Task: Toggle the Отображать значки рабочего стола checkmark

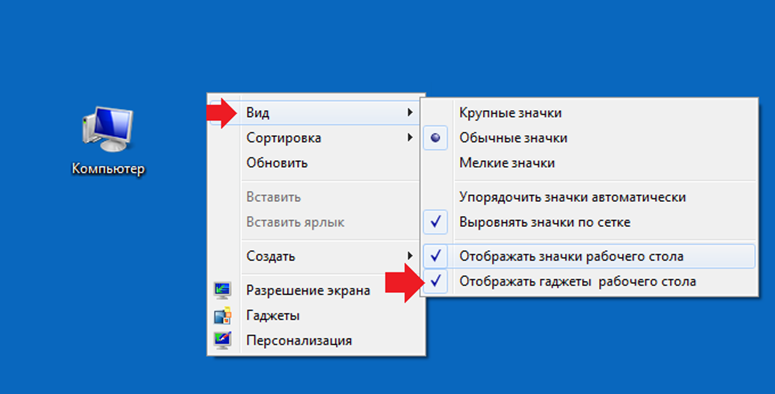Action: click(x=435, y=256)
